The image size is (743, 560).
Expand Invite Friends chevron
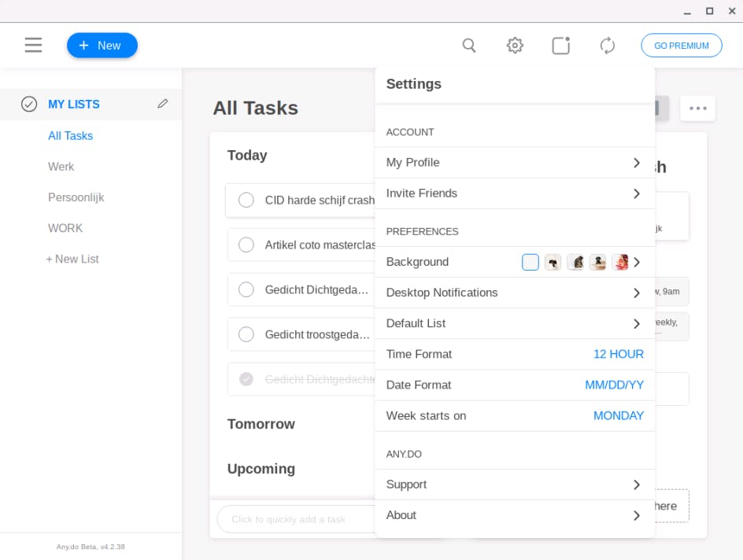(x=637, y=193)
